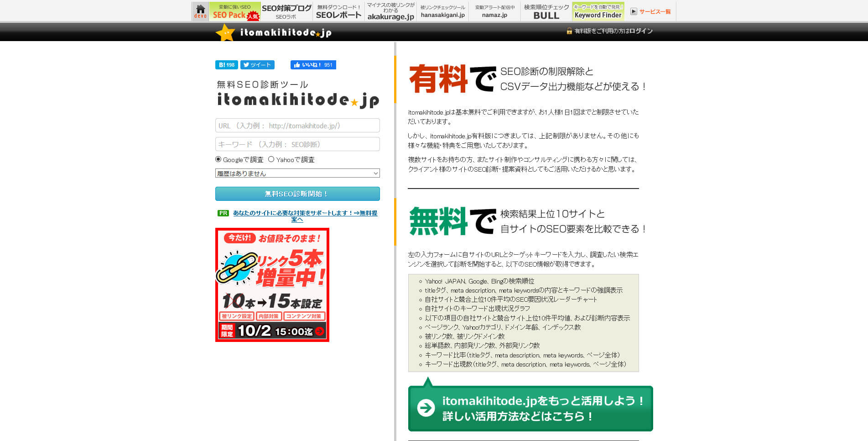Click the text '無料SEO診断ツール'
The width and height of the screenshot is (868, 441).
263,84
